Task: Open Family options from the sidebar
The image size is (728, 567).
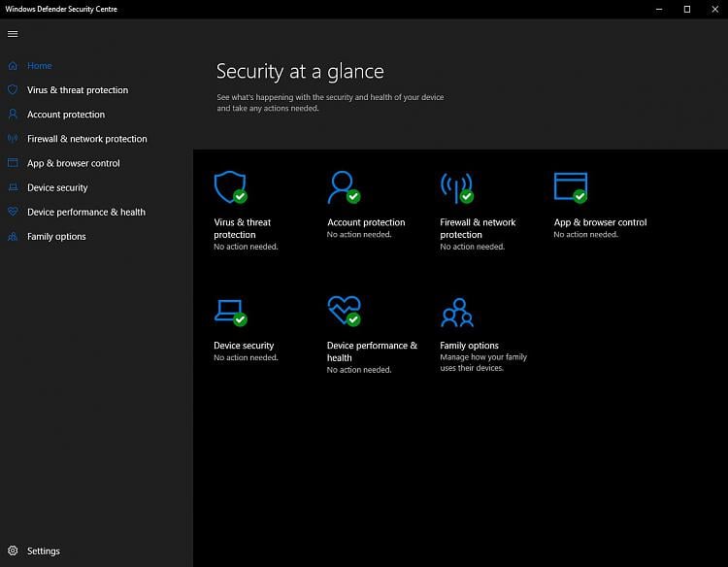Action: [56, 237]
